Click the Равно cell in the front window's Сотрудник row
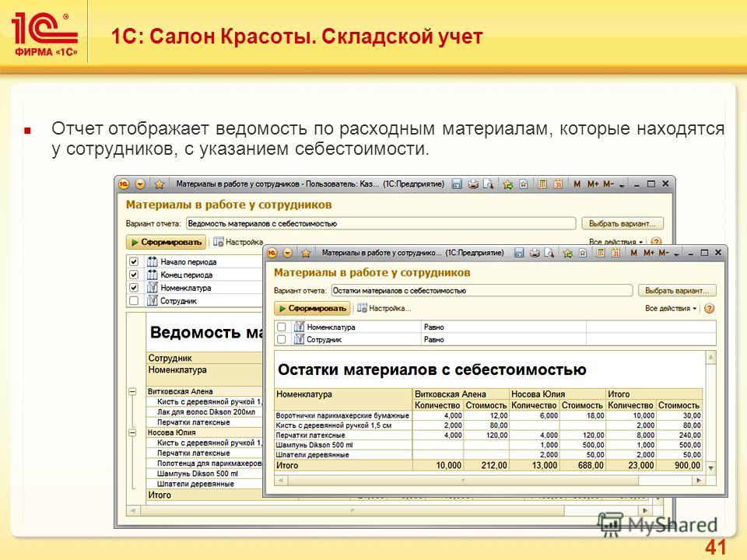The image size is (747, 560). 503,340
